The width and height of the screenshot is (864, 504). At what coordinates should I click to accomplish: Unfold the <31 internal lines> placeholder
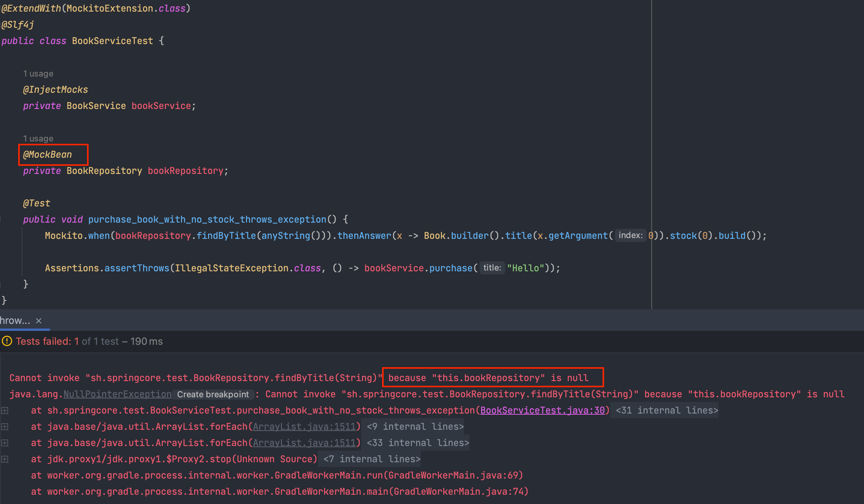click(x=666, y=410)
